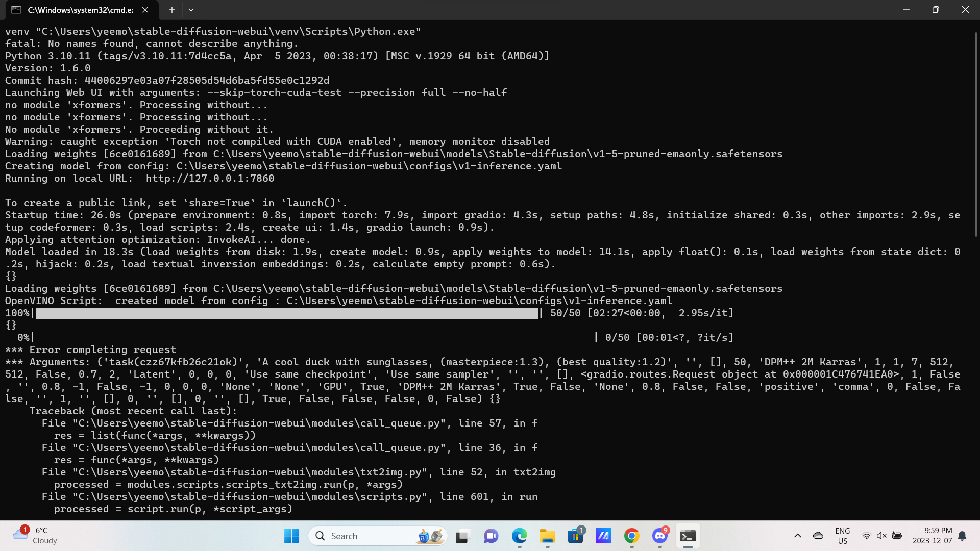
Task: Open Task View from taskbar
Action: 462,536
